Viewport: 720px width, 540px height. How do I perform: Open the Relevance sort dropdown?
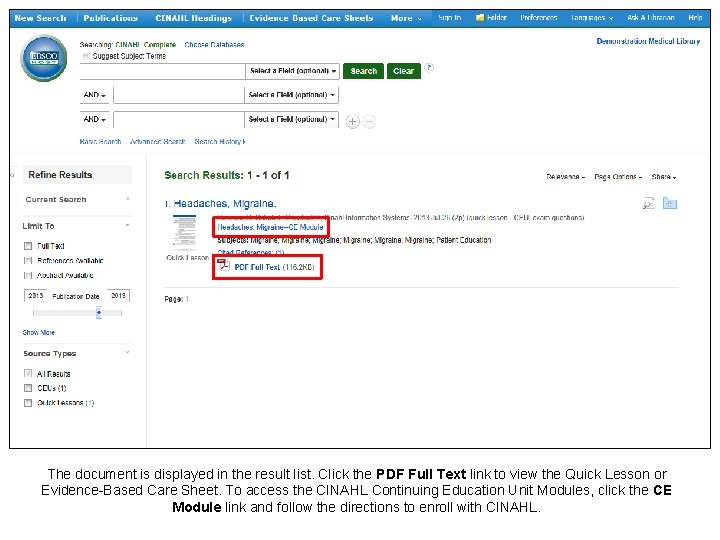(565, 177)
